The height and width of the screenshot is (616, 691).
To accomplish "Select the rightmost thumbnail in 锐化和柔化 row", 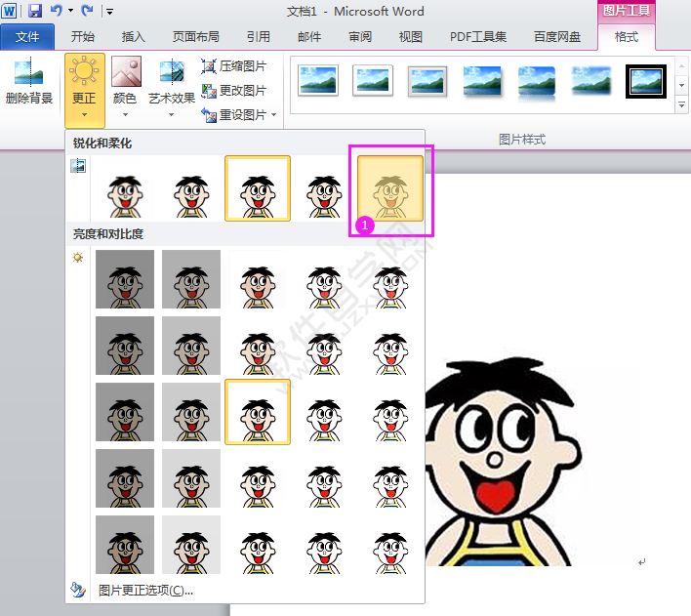I will (390, 188).
